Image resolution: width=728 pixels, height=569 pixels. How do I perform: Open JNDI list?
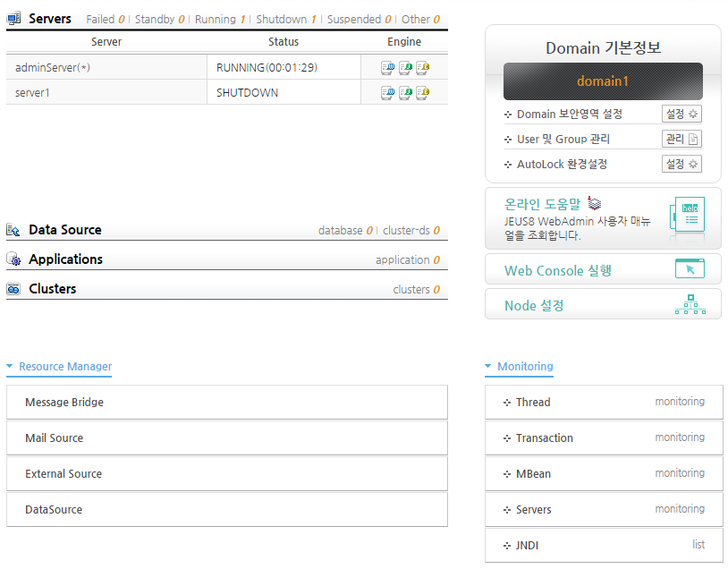pyautogui.click(x=604, y=546)
